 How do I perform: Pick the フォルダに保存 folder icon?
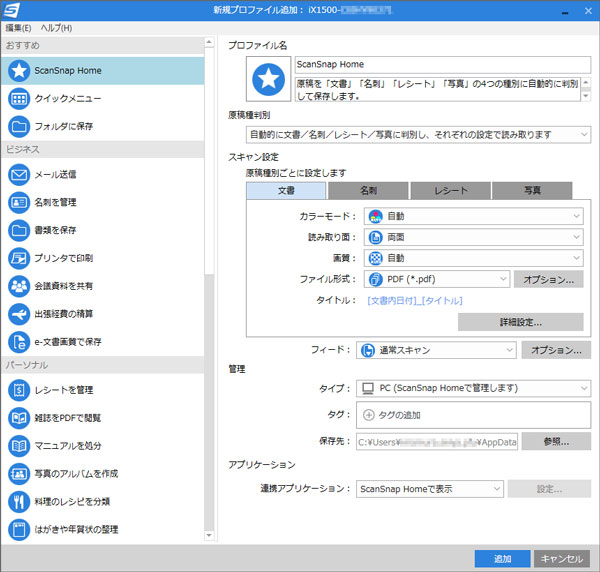[19, 126]
